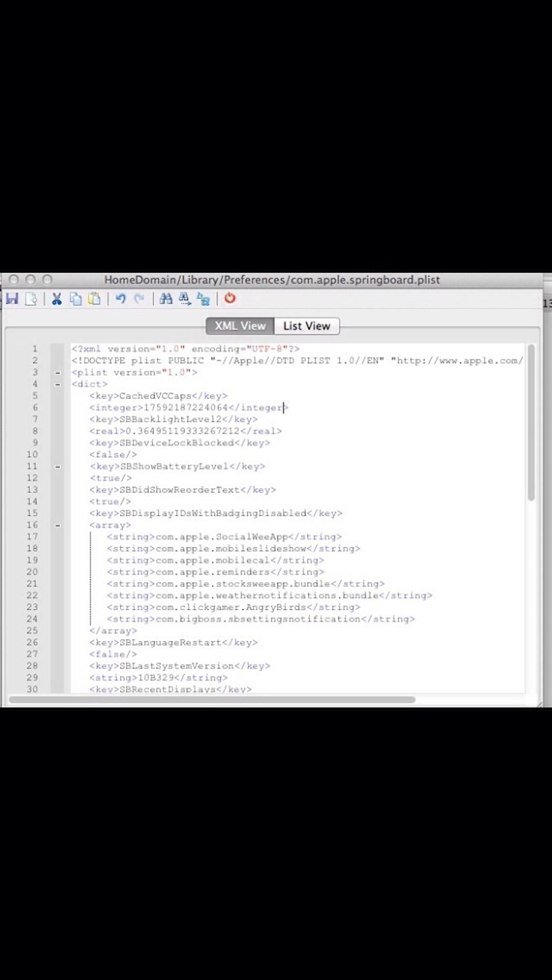Viewport: 552px width, 980px height.
Task: Cut selection with the scissors icon
Action: coord(56,299)
